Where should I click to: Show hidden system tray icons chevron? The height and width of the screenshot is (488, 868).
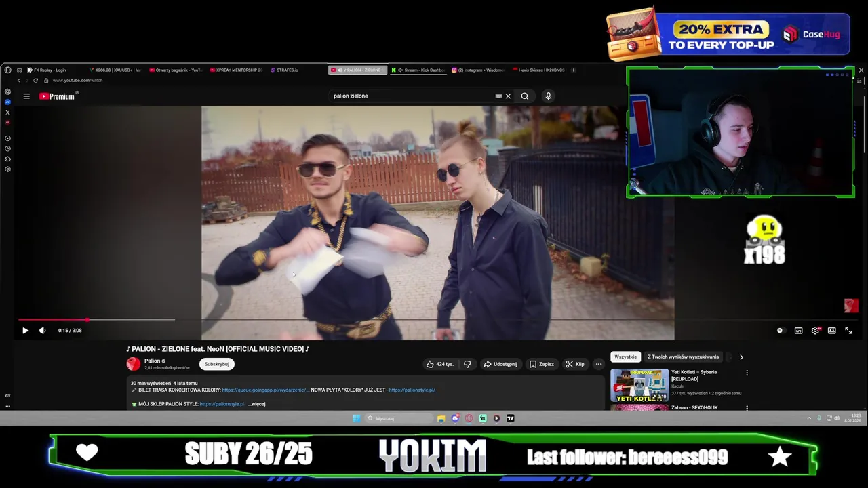click(809, 418)
